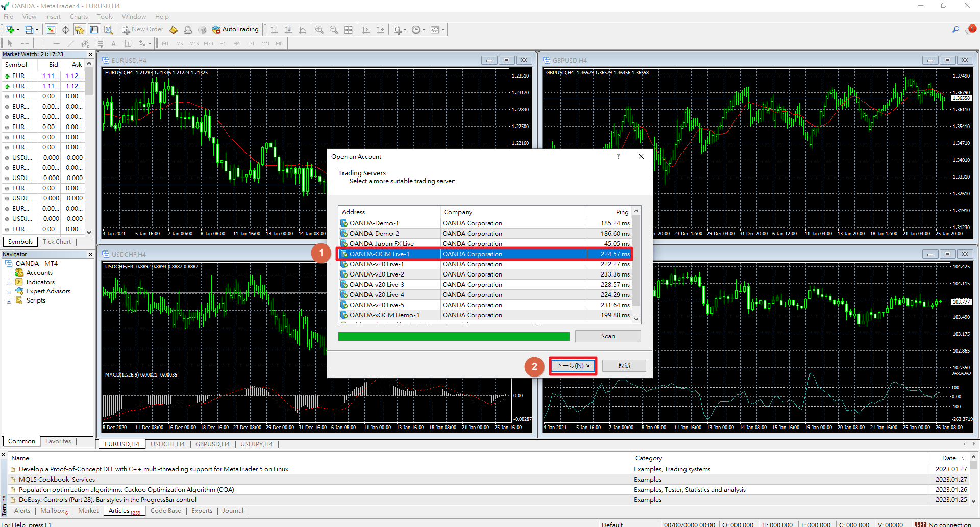Open the Arrows objects dropdown

(x=145, y=43)
